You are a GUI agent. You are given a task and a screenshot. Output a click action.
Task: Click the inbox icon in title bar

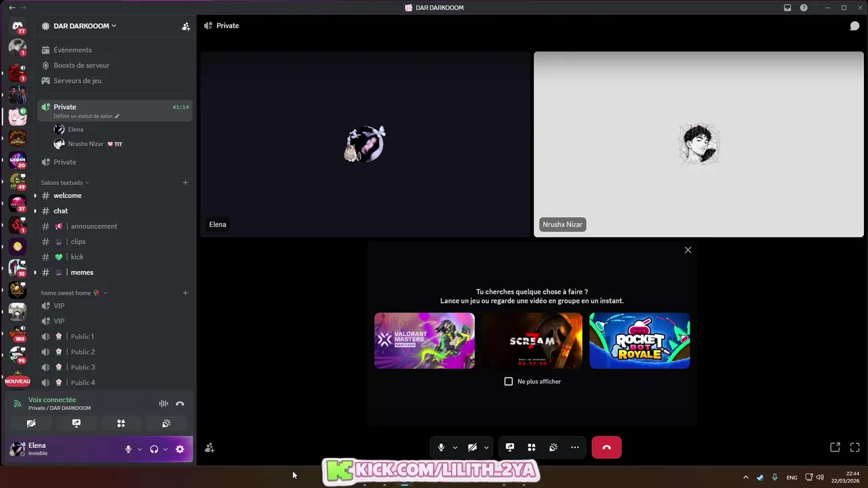(x=787, y=7)
